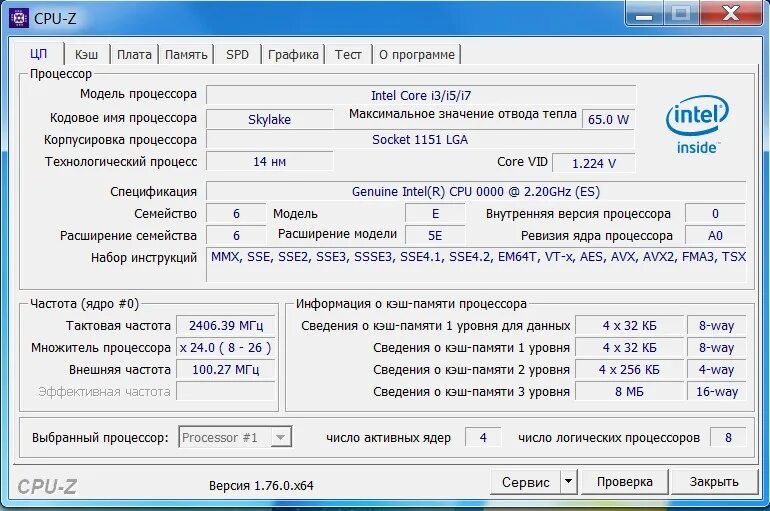Click the 16-way L3 associativity value
Image resolution: width=770 pixels, height=511 pixels.
tap(716, 392)
